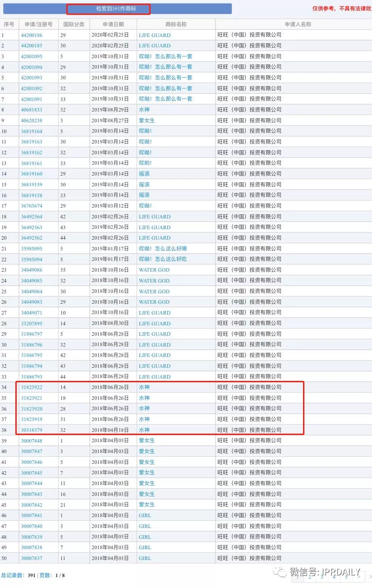
Task: Open 哎呦！怎么这么好吃 trademark link
Action: [163, 259]
